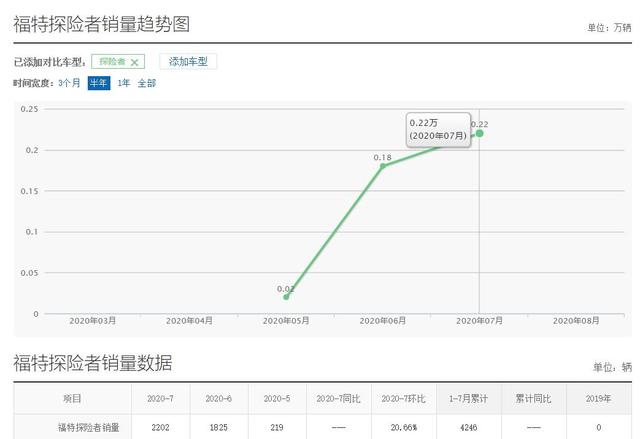Click the 2020-7同比 column header

pyautogui.click(x=338, y=399)
